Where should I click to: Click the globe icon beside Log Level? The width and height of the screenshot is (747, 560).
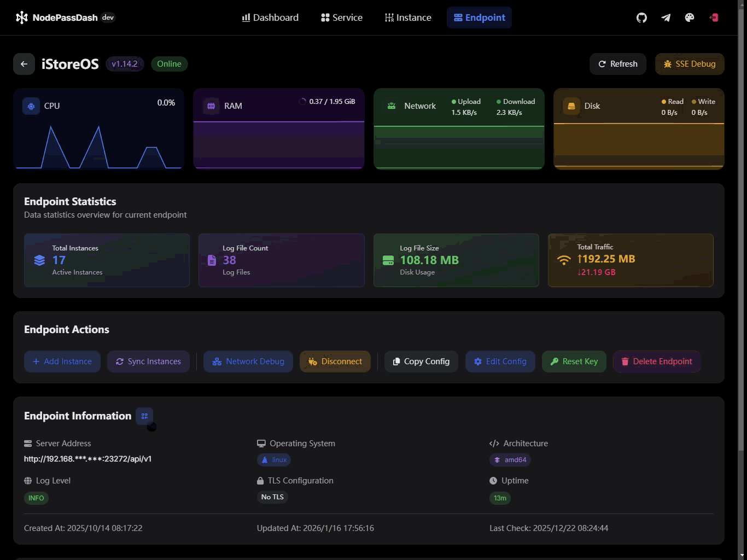pos(28,481)
